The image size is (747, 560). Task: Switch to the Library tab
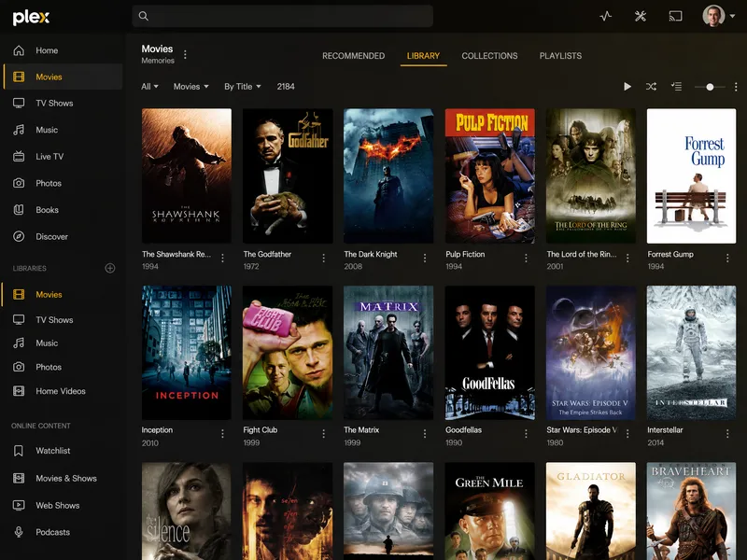coord(423,56)
